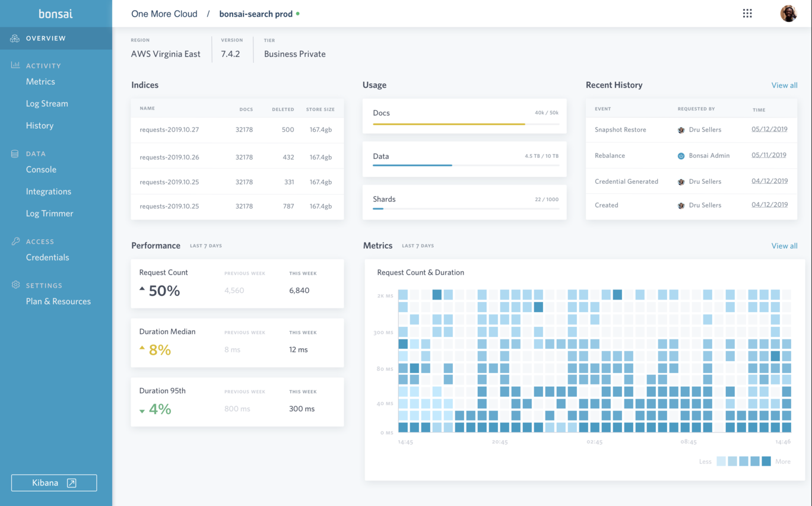Screen dimensions: 812x506
Task: Launch Kibana button
Action: pyautogui.click(x=54, y=483)
